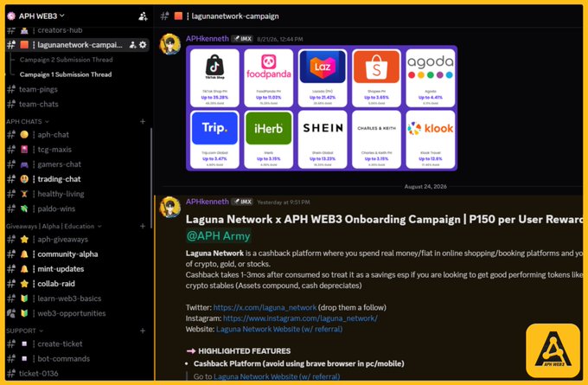This screenshot has width=588, height=385.
Task: Open Laguna Network Website link after Website:
Action: (x=279, y=330)
